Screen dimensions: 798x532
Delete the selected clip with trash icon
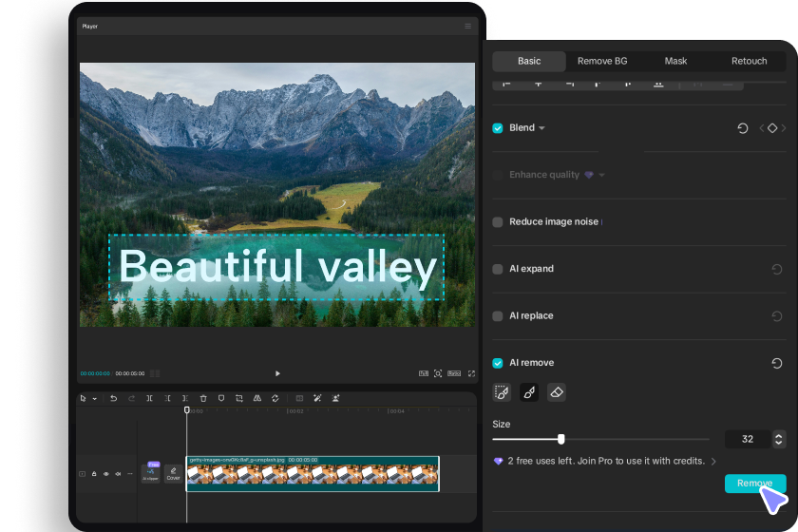203,398
